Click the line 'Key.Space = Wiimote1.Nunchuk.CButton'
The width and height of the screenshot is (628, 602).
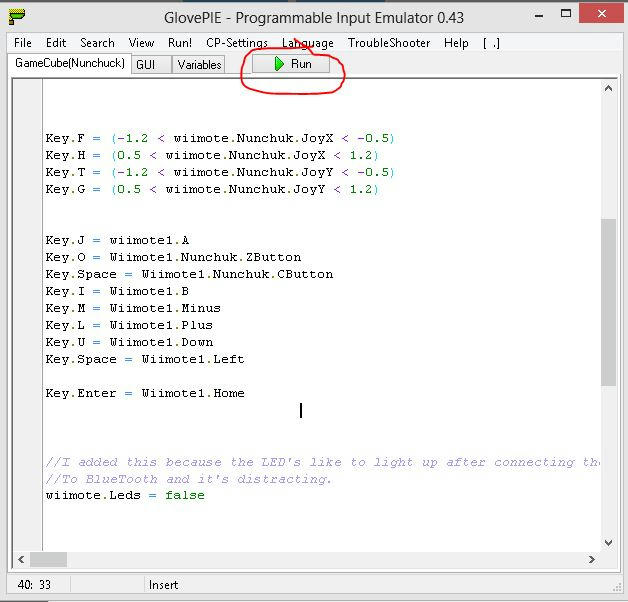pyautogui.click(x=189, y=274)
